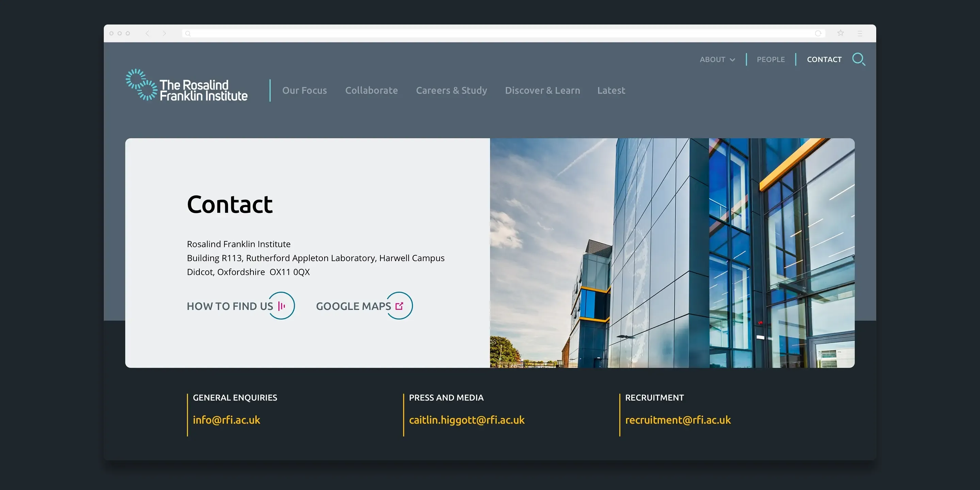
Task: Click the Building R113 address line
Action: [315, 258]
